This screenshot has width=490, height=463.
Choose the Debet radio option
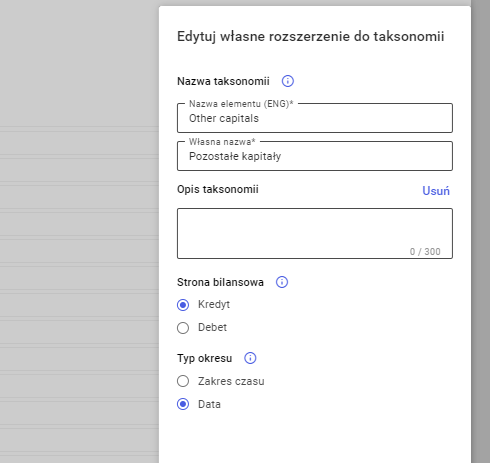pyautogui.click(x=183, y=328)
